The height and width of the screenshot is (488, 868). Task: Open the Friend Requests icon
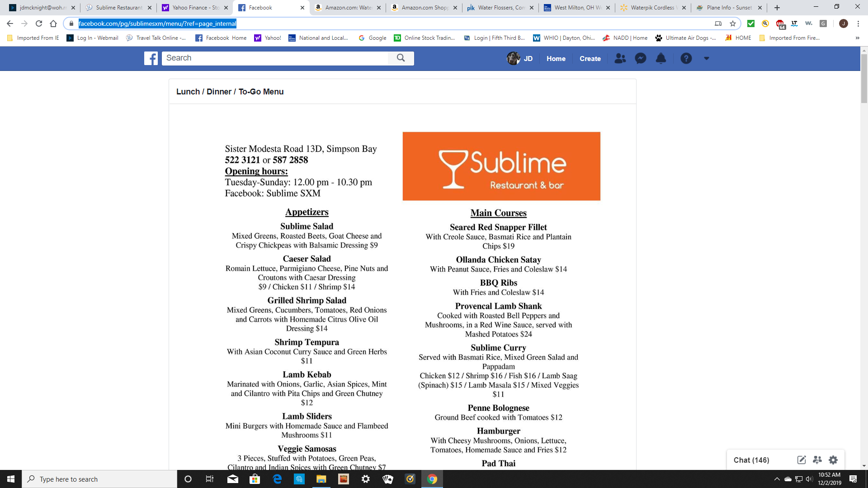pyautogui.click(x=620, y=58)
